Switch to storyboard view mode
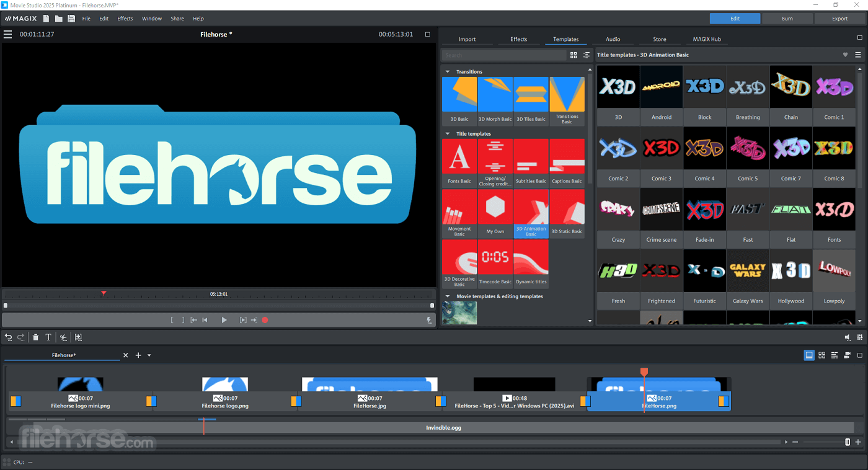 (x=809, y=355)
